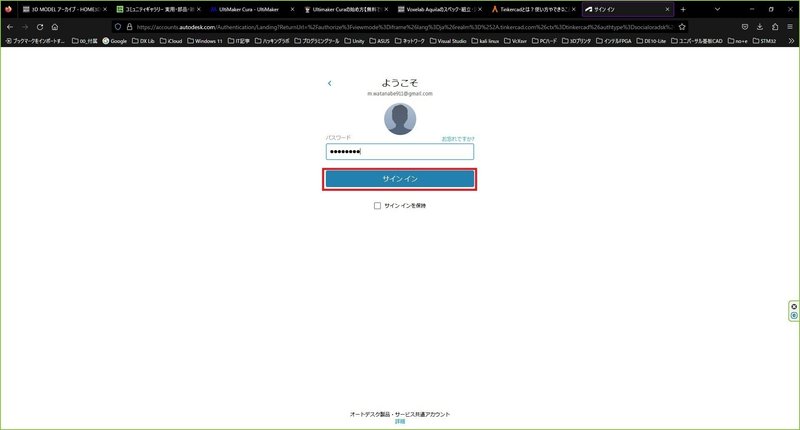Open the STM32 bookmark folder

coord(765,41)
